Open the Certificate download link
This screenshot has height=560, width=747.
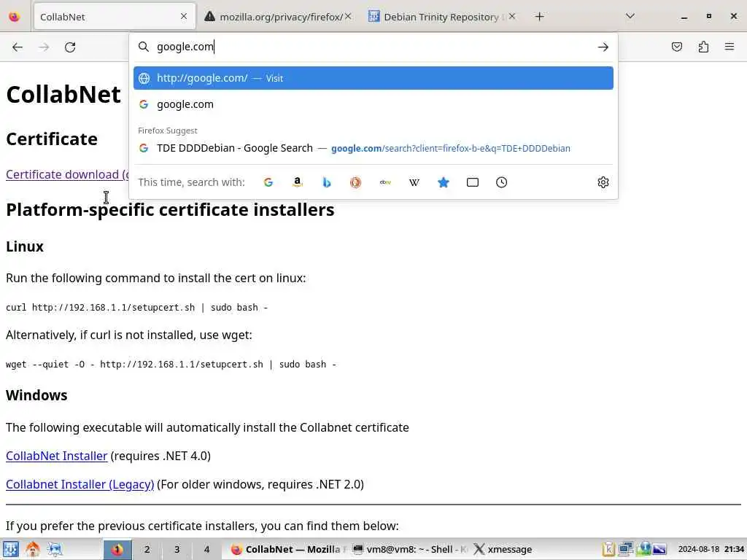(x=67, y=174)
